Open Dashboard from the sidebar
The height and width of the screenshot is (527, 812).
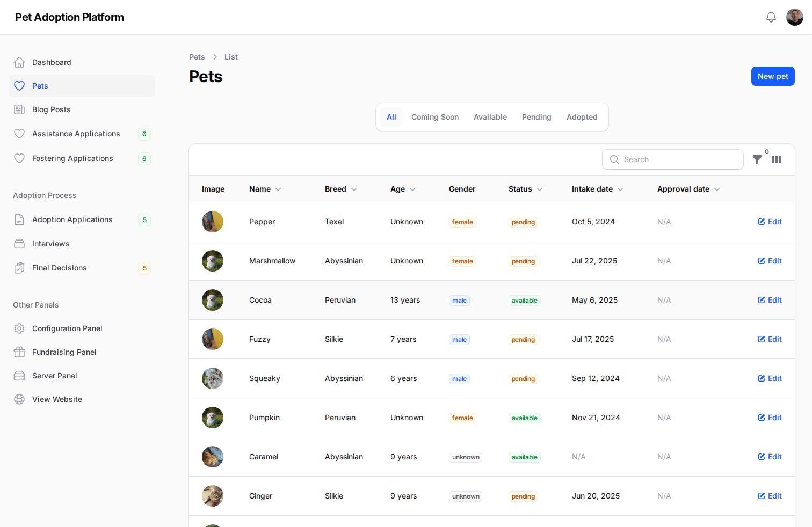pos(82,62)
